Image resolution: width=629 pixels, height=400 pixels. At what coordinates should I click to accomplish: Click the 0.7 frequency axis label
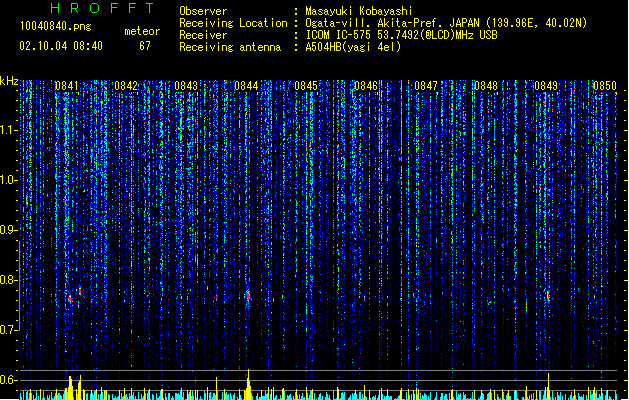(x=8, y=330)
